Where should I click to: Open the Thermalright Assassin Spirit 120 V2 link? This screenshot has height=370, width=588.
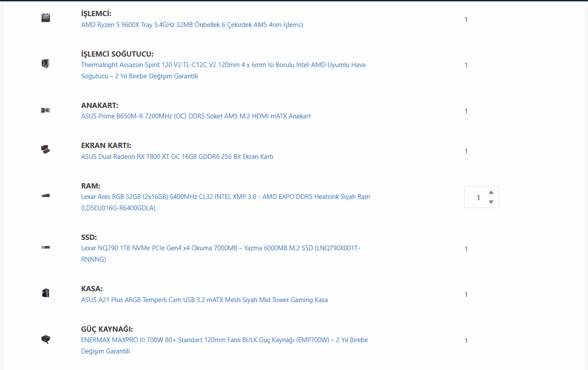tap(223, 71)
